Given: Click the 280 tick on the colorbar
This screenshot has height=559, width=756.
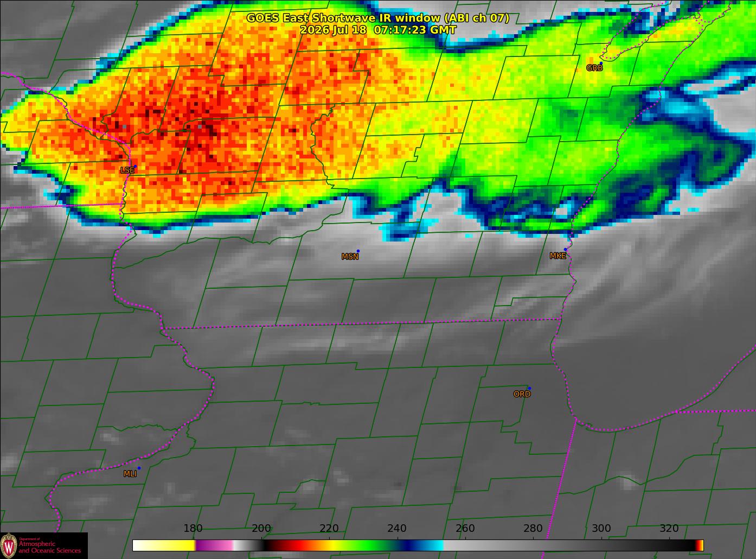Looking at the screenshot, I should 533,528.
